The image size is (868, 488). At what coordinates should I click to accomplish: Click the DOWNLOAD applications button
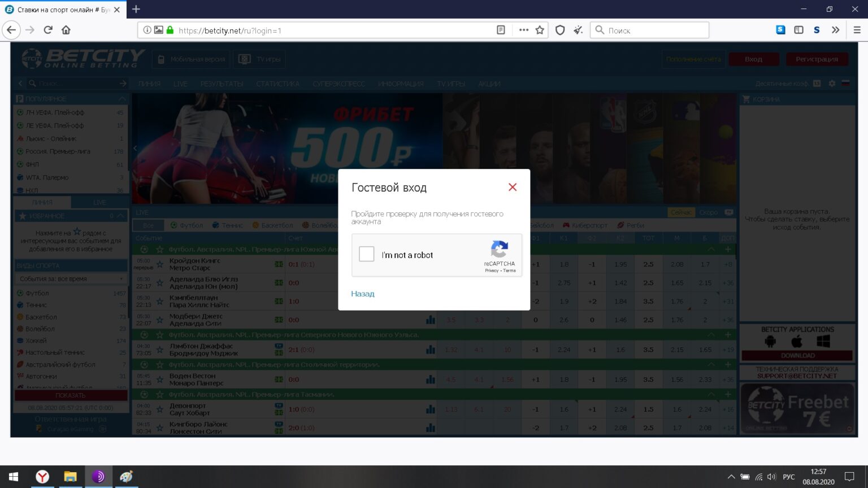pos(797,356)
